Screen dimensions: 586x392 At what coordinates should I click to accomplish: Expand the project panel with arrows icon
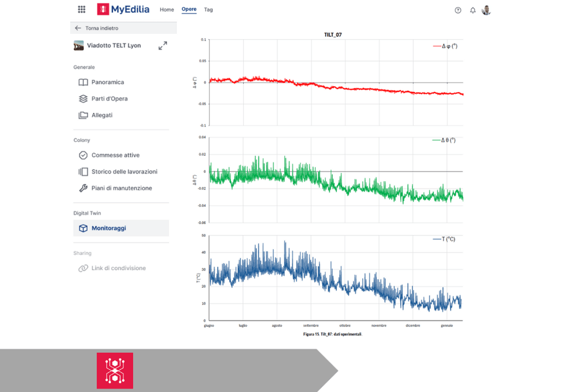tap(163, 46)
